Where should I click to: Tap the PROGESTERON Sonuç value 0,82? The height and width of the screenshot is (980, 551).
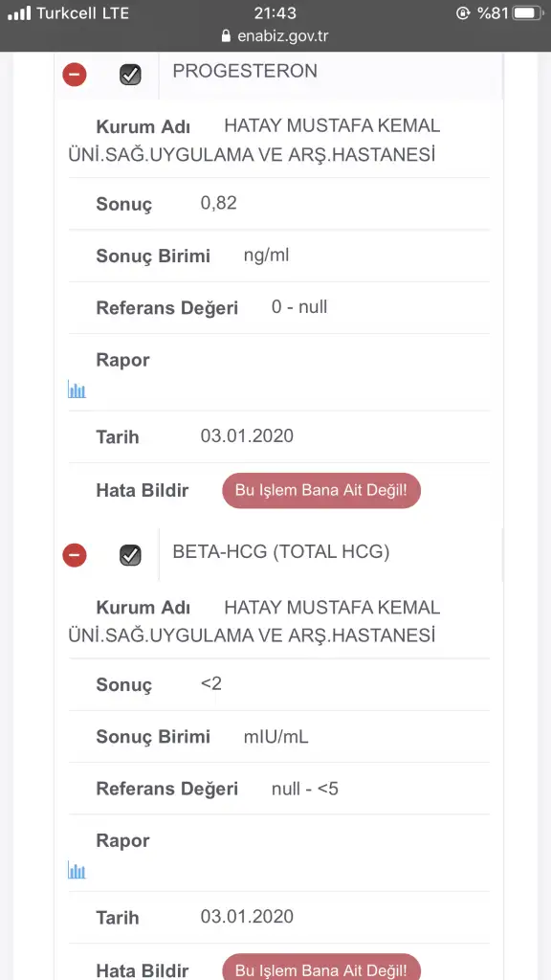219,203
